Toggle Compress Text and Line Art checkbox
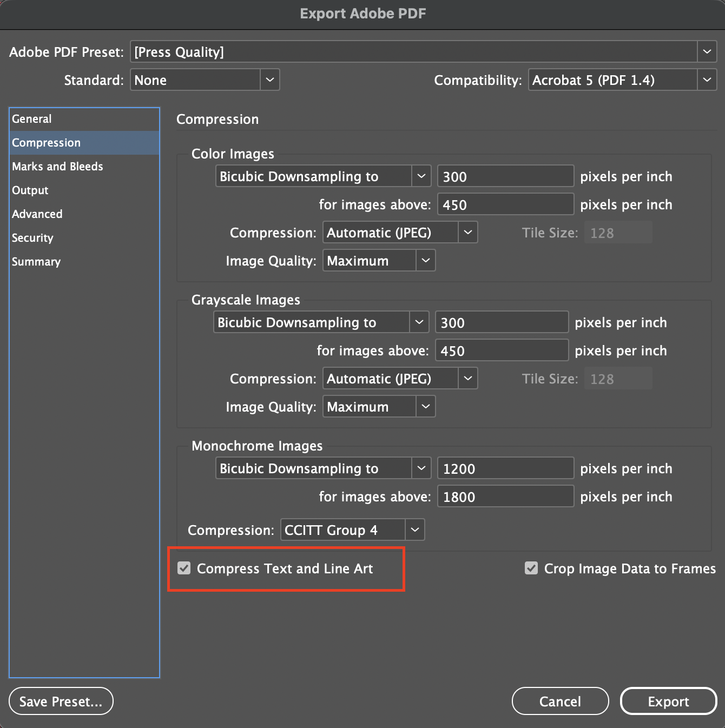 [184, 568]
